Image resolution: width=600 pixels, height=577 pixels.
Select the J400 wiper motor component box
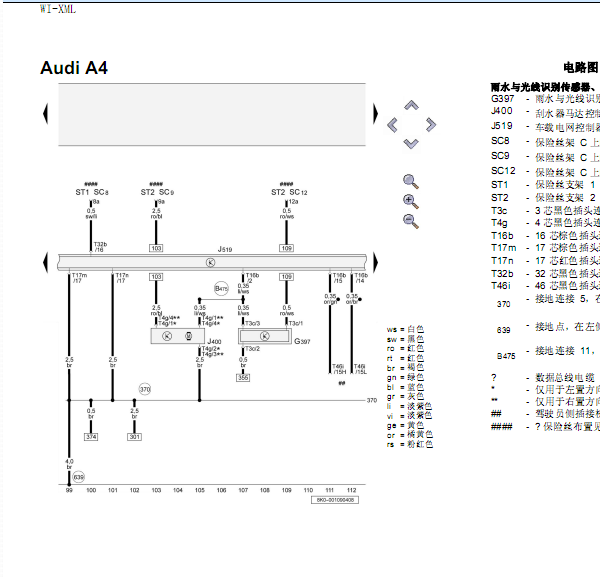(178, 336)
